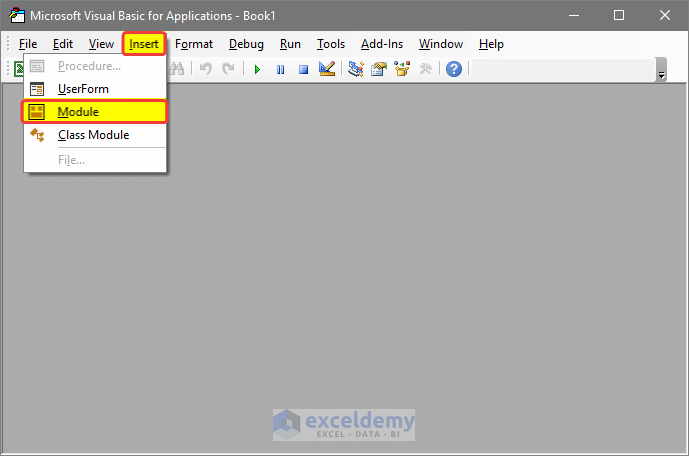Screen dimensions: 689x456
Task: Maximize the VBA window
Action: click(619, 15)
